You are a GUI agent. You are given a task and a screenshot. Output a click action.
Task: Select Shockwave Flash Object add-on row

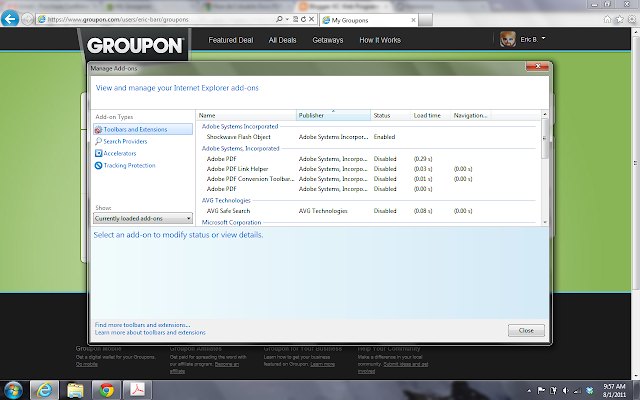367,137
